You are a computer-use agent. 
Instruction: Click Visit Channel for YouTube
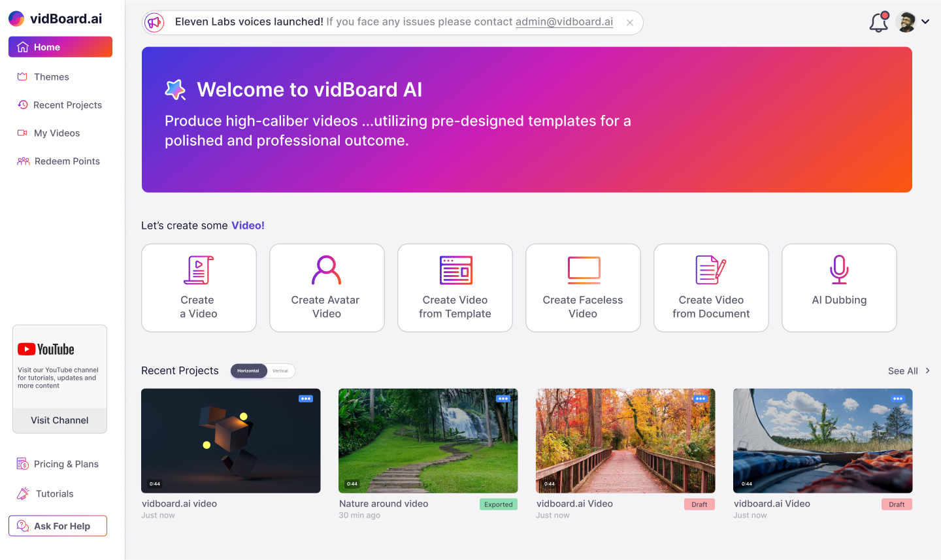[x=59, y=420]
